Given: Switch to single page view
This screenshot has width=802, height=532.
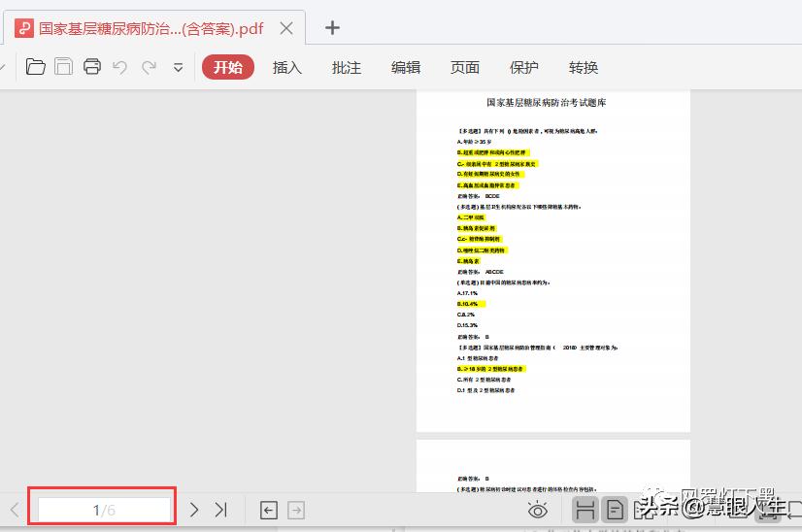Looking at the screenshot, I should coord(615,510).
